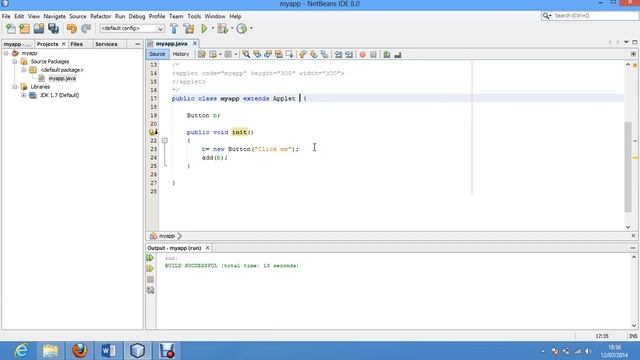The width and height of the screenshot is (640, 360).
Task: Click the Redo toolbar icon
Action: (x=86, y=29)
